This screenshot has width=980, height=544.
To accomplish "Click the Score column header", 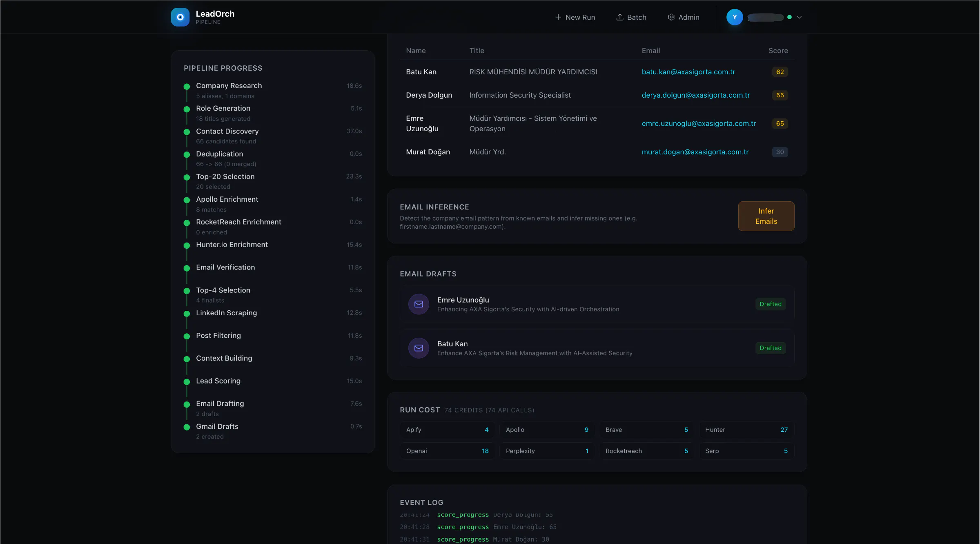I will coord(778,51).
